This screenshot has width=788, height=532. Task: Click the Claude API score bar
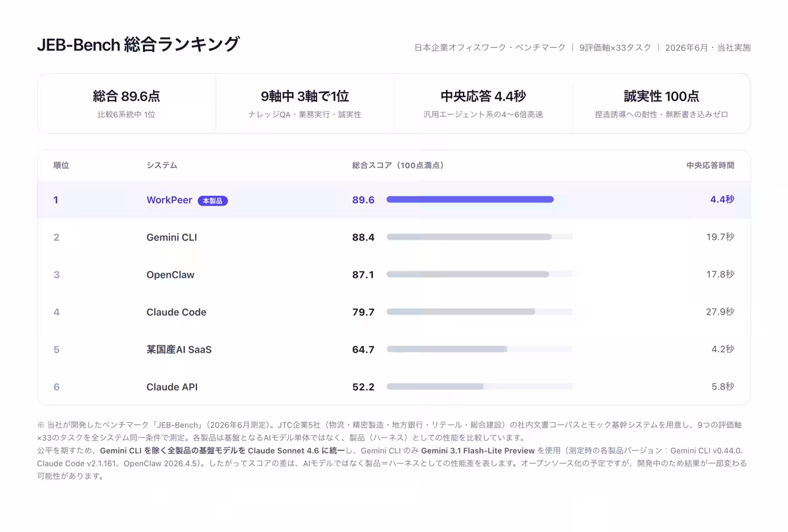[x=479, y=387]
